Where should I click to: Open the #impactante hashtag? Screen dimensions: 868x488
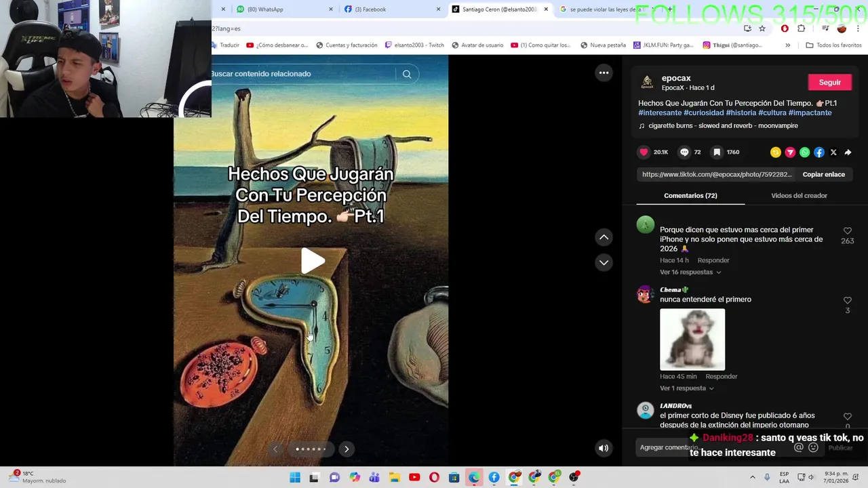point(810,113)
